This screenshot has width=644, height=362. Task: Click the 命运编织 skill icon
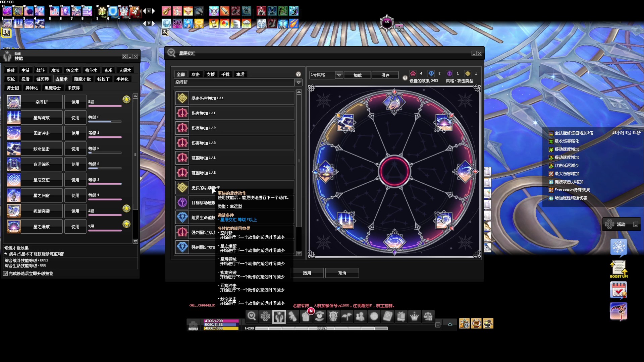coord(14,164)
